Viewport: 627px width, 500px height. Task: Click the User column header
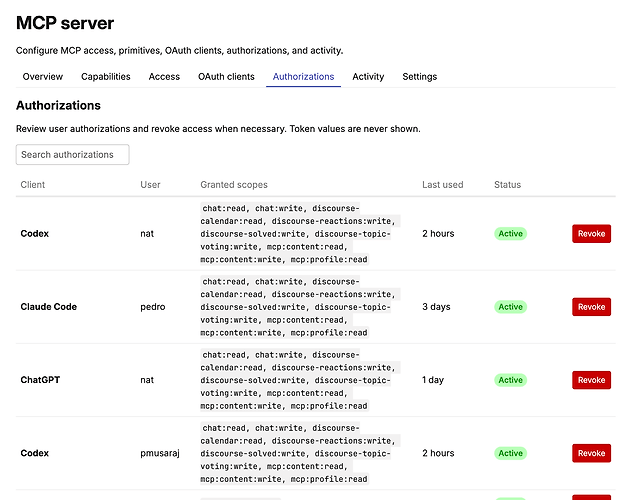point(150,184)
